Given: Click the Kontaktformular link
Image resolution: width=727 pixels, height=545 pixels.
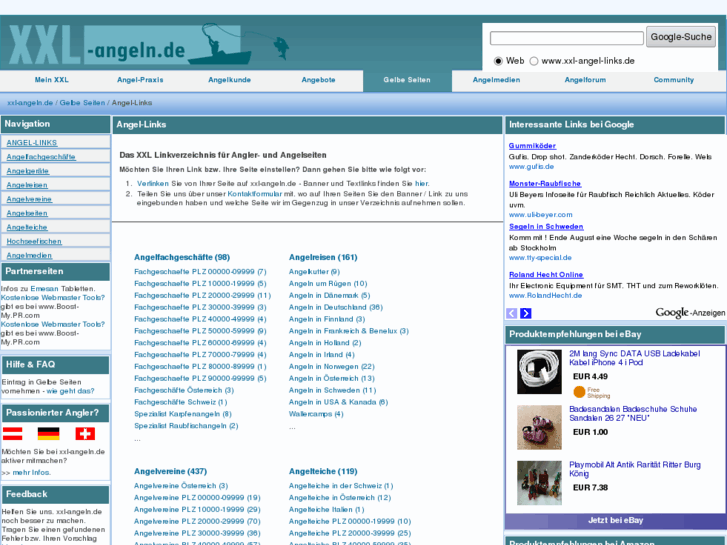Looking at the screenshot, I should tap(255, 194).
